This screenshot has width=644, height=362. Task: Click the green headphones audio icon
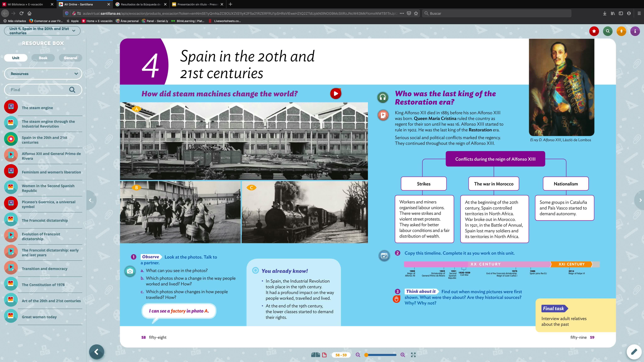[383, 97]
